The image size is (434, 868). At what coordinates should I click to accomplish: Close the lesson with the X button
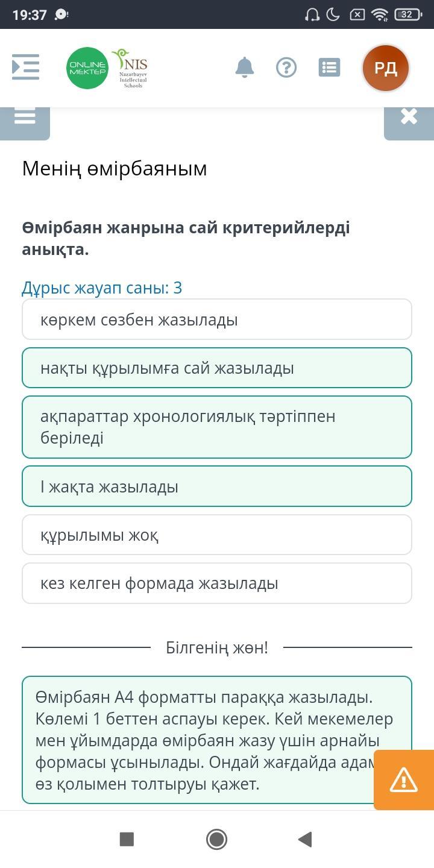[x=409, y=117]
